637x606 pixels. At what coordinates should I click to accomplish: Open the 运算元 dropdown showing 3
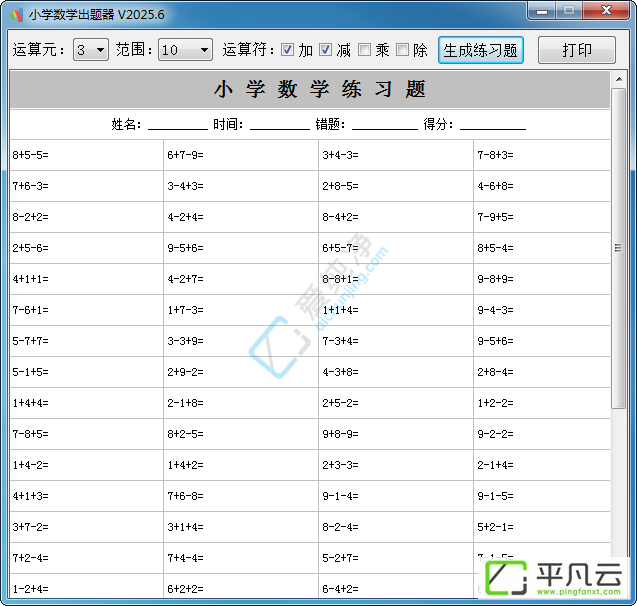click(91, 50)
